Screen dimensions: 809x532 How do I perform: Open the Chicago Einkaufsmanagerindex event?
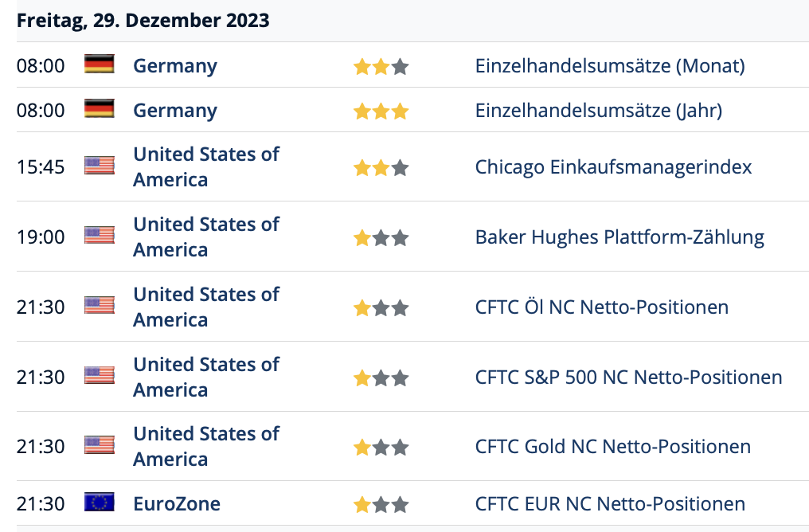coord(613,167)
